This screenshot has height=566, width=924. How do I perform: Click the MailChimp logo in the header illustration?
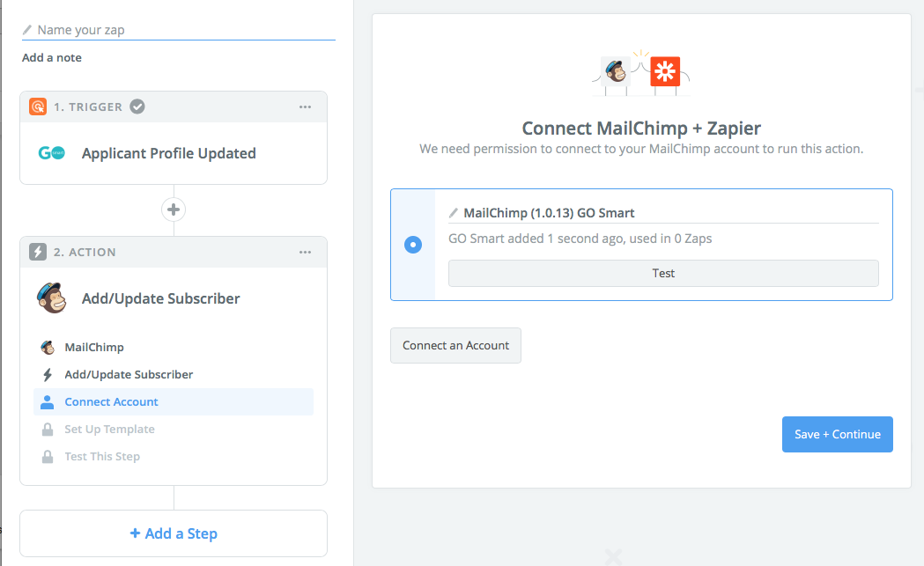point(617,71)
